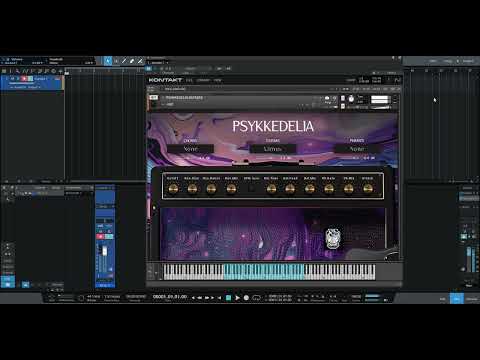Image resolution: width=480 pixels, height=360 pixels.
Task: Open the track inspector with the i icon
Action: pos(10,71)
